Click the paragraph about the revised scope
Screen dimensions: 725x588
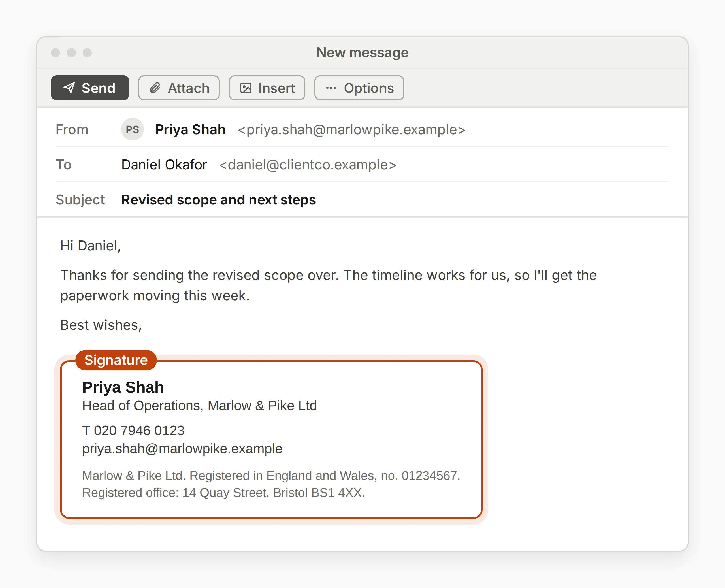329,285
